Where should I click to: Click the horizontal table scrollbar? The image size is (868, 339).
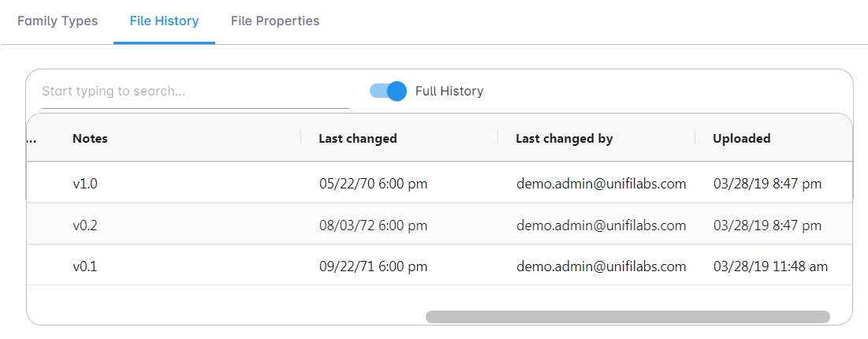(627, 317)
